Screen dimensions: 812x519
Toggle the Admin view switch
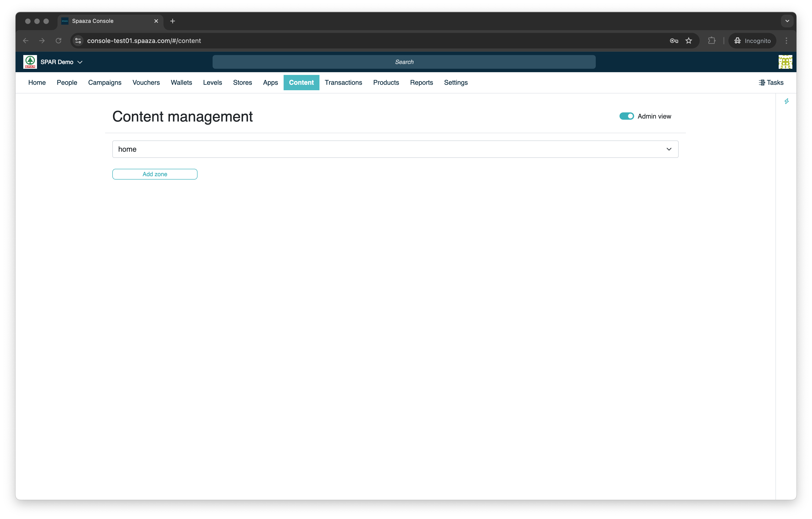[627, 116]
